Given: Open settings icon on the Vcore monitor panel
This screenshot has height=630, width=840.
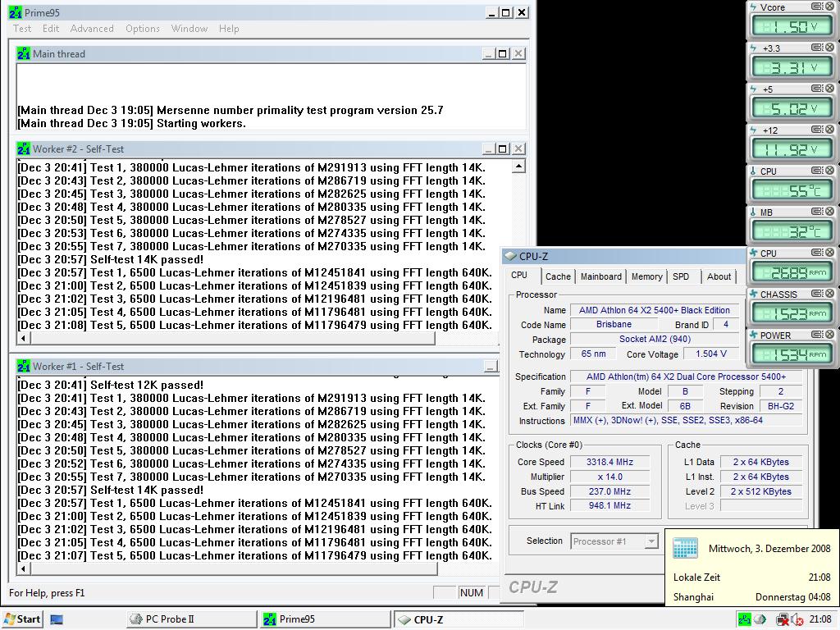Looking at the screenshot, I should pyautogui.click(x=817, y=7).
